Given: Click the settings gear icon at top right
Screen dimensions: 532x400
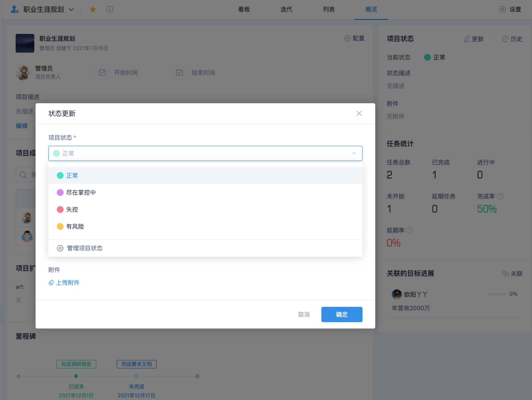Looking at the screenshot, I should [502, 10].
